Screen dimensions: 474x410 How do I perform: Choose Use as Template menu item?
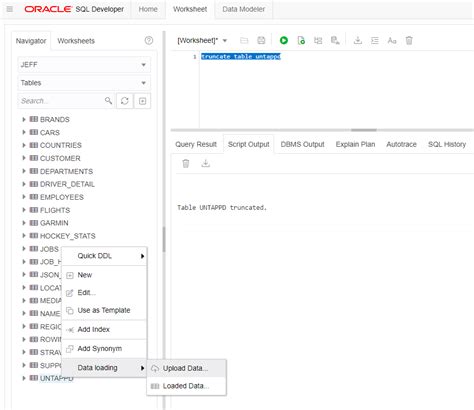pos(104,310)
